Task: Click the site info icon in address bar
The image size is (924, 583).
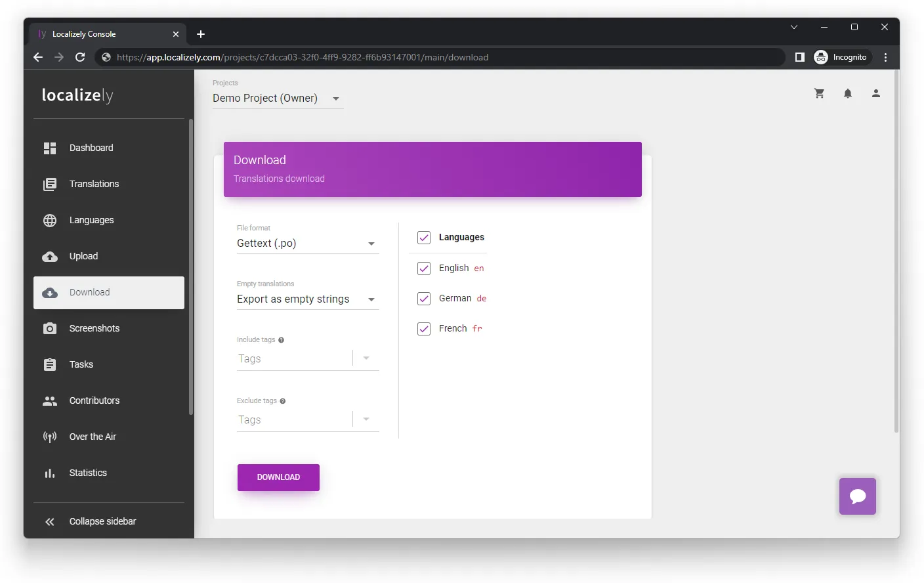Action: tap(106, 57)
